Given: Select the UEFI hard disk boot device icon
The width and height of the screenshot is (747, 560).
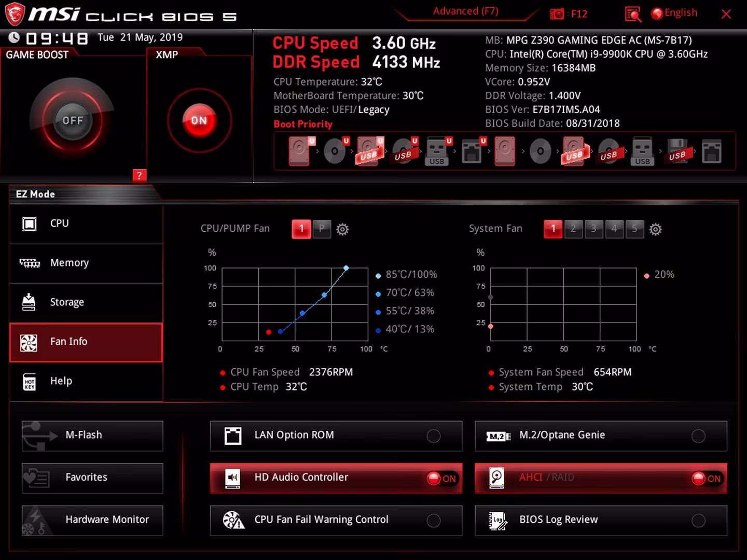Looking at the screenshot, I should [x=300, y=151].
